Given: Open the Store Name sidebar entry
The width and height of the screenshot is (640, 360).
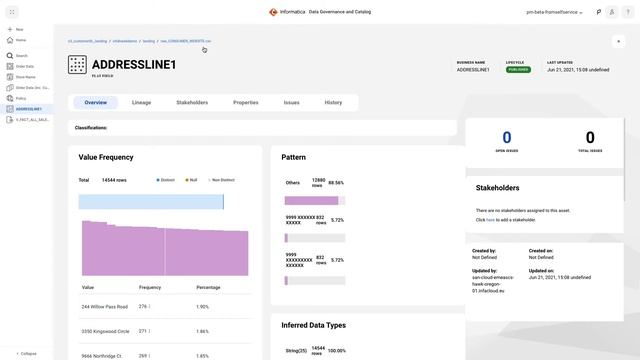Looking at the screenshot, I should point(27,77).
